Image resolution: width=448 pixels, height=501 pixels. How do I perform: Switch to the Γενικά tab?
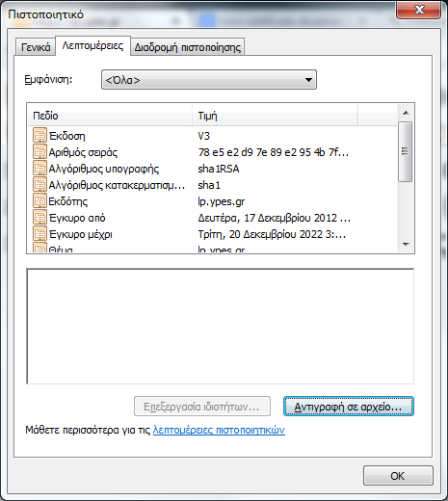click(36, 47)
